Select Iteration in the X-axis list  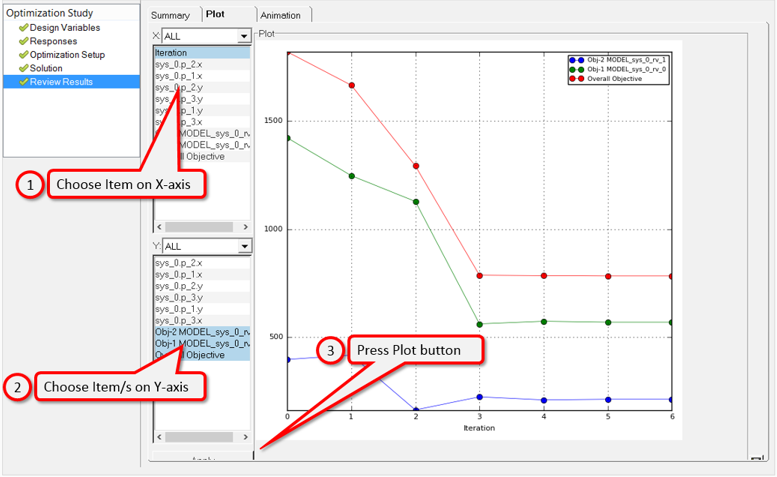[x=200, y=52]
